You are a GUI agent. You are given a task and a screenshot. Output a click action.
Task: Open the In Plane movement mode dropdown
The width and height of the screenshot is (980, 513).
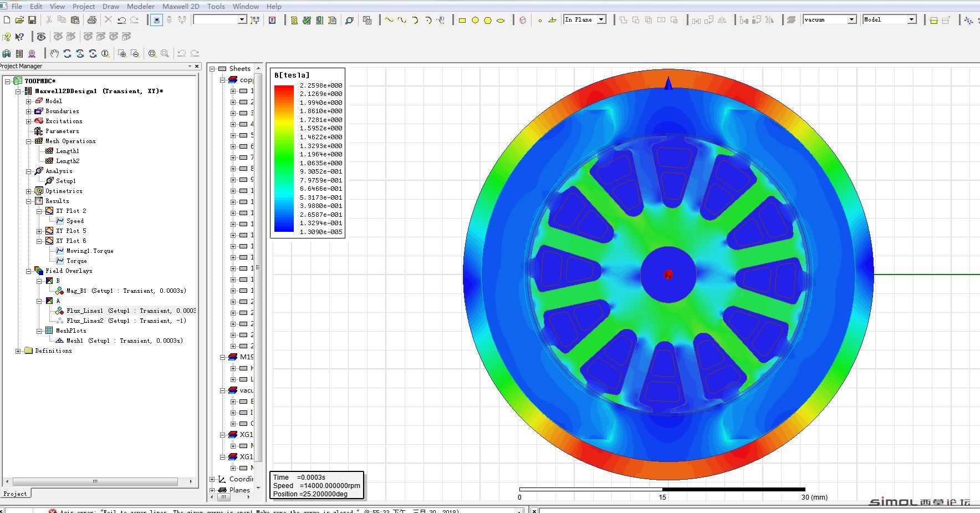point(601,19)
